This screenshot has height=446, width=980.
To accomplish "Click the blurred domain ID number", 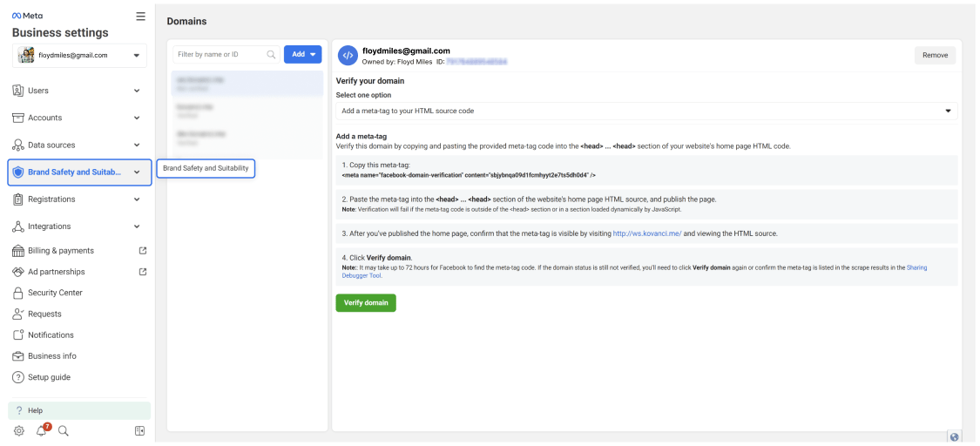I will coord(476,62).
